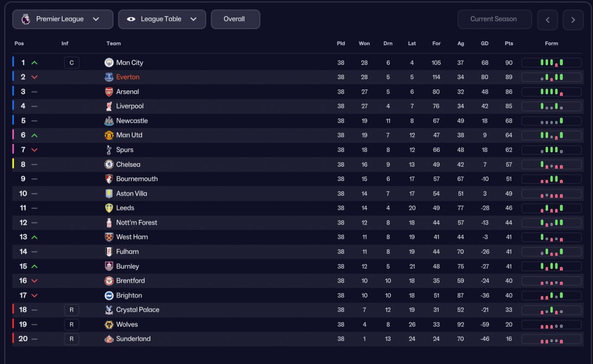This screenshot has width=593, height=364.
Task: Open the Premier League competition dropdown
Action: [63, 19]
